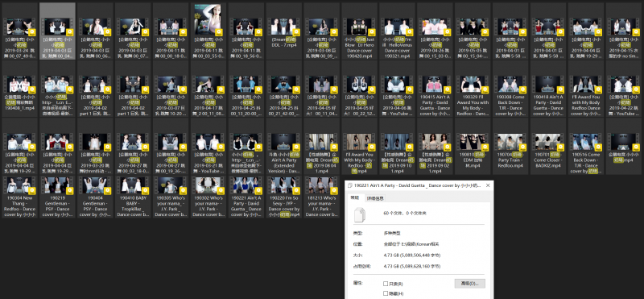Switch to the 详细信息 details tab
The width and height of the screenshot is (644, 299).
tap(375, 198)
